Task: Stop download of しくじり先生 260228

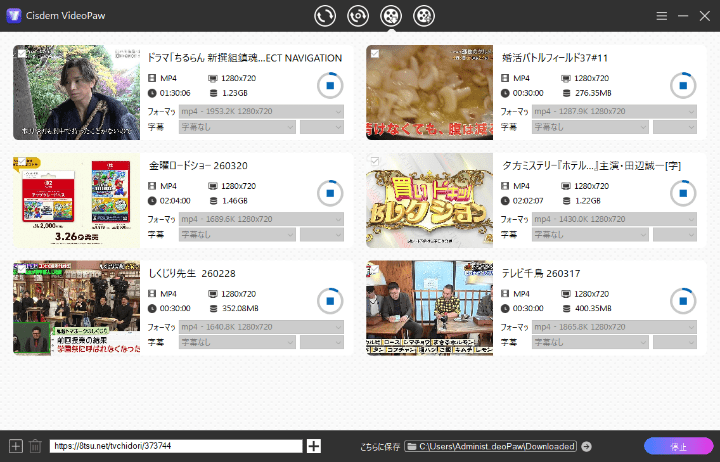Action: click(329, 300)
